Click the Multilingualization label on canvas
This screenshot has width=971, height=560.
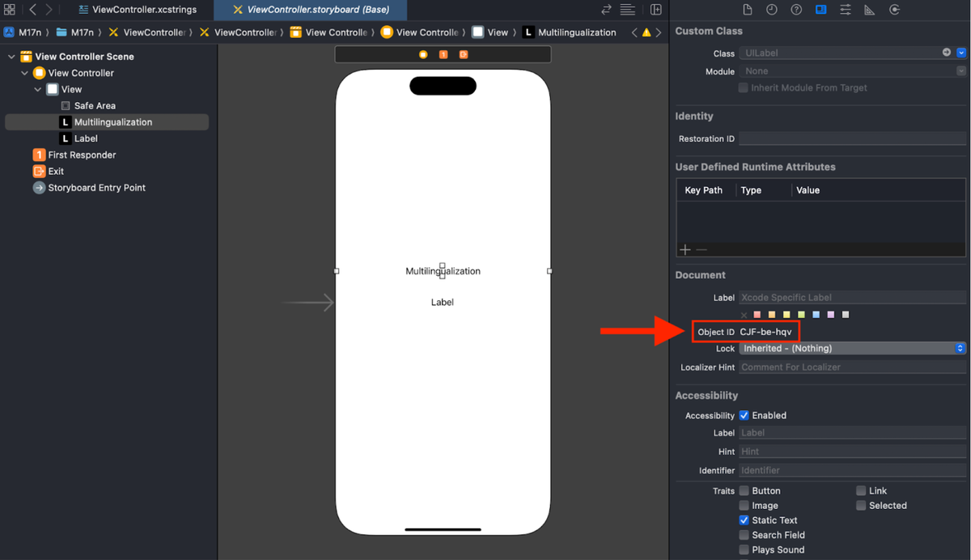click(x=443, y=271)
